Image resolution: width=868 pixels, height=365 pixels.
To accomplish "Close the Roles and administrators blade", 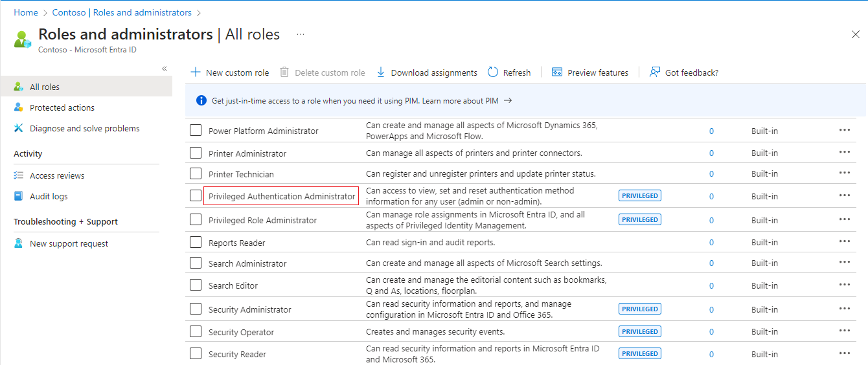I will [x=855, y=34].
